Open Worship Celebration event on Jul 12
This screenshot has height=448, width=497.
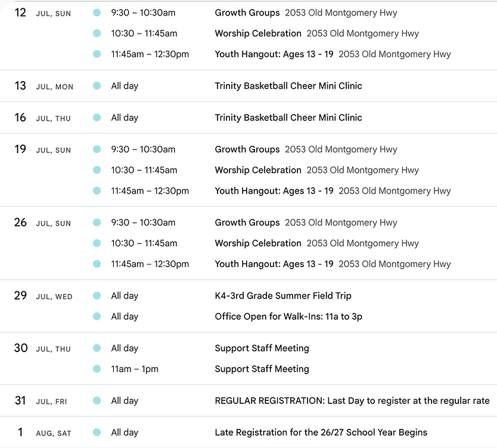tap(258, 33)
